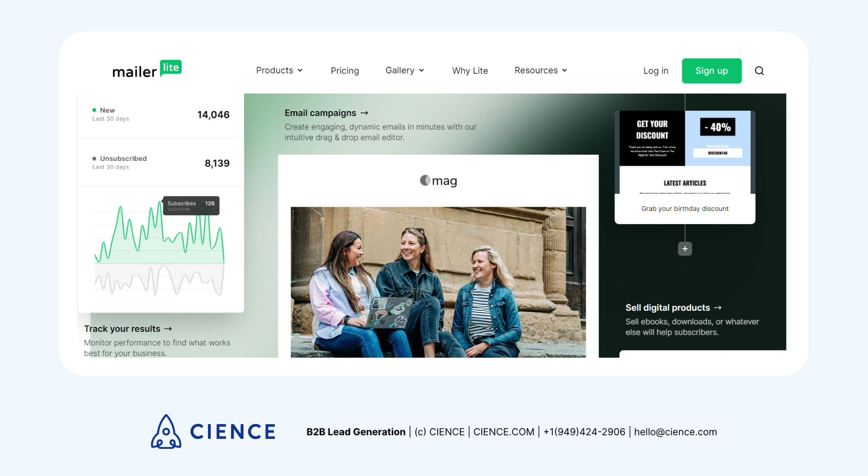
Task: Click the Sell digital products arrow icon
Action: click(x=718, y=308)
